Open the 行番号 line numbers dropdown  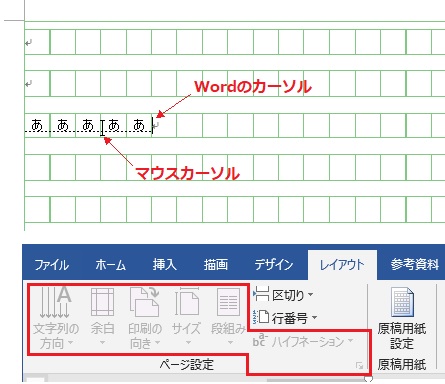[314, 318]
